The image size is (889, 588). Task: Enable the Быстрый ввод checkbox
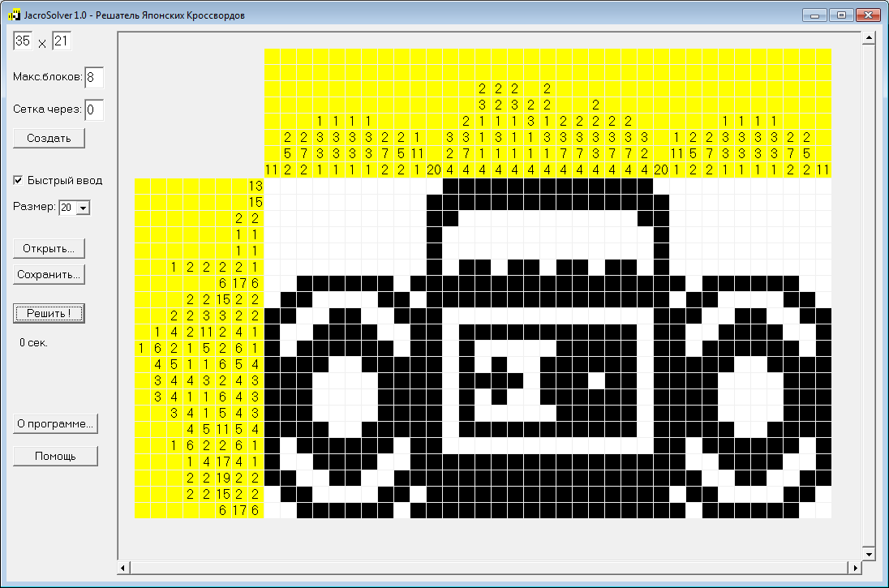click(x=19, y=180)
